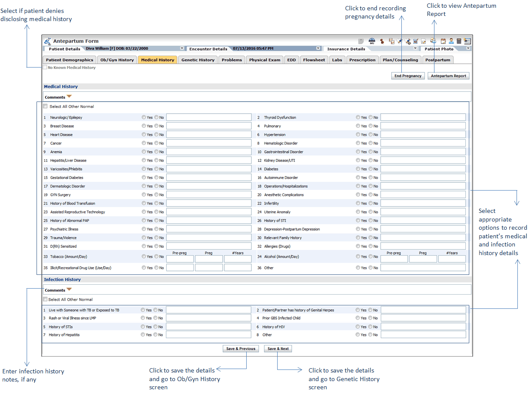Click the MU gauge icon in toolbar
The width and height of the screenshot is (532, 394).
[372, 41]
